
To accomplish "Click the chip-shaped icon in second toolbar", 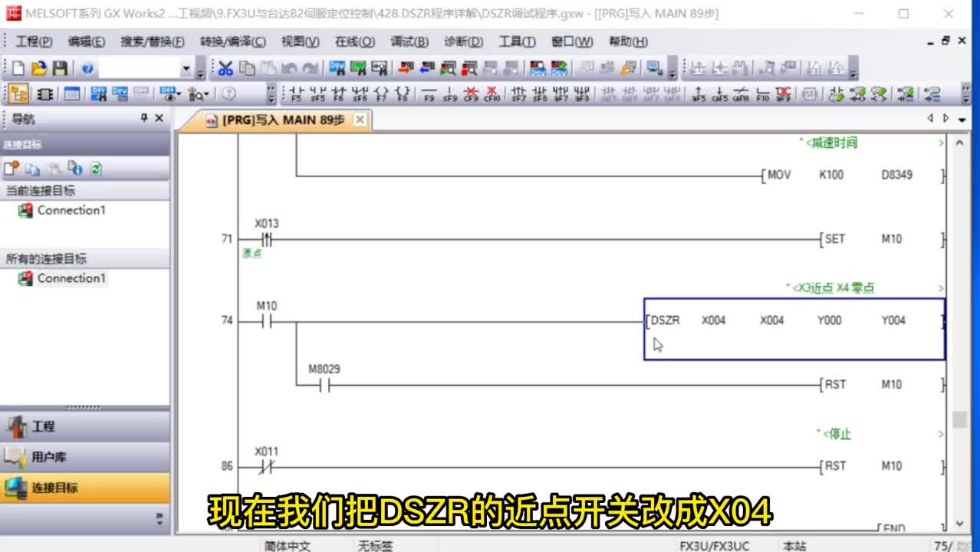I will point(45,94).
